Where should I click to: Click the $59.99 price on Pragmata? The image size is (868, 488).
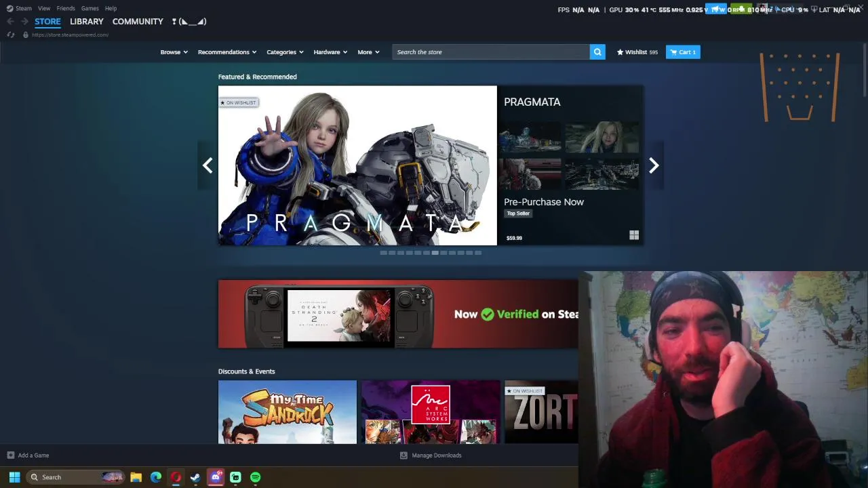(x=514, y=238)
